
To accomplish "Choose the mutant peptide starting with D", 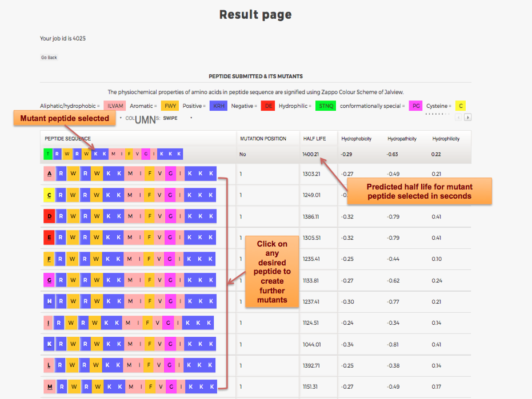I will 130,217.
